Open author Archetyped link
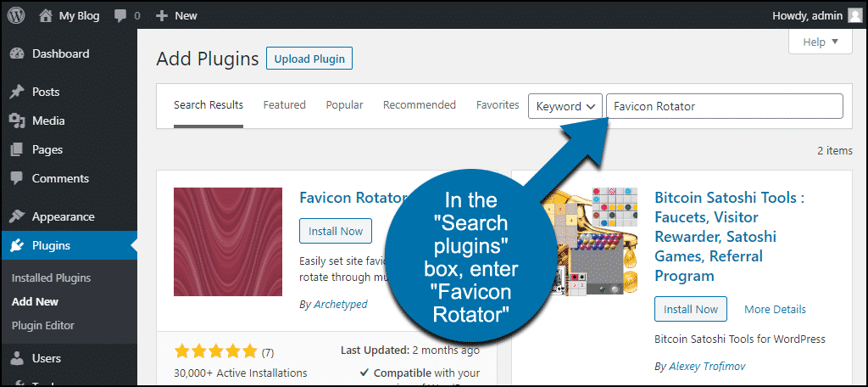Viewport: 868px width, 387px height. 341,305
